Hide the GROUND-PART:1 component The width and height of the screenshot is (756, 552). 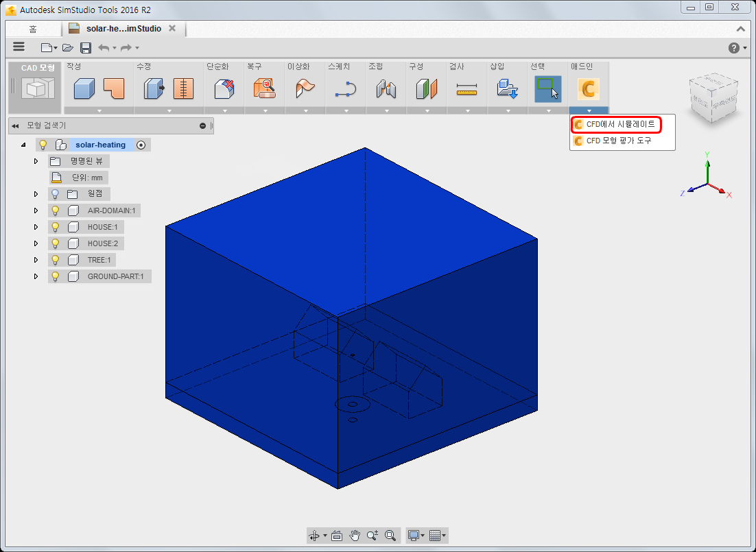tap(56, 276)
